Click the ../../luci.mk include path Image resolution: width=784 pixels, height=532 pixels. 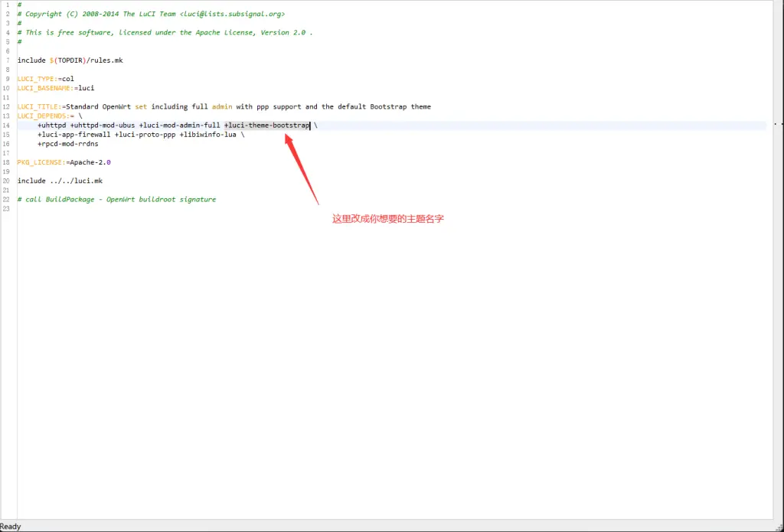76,181
